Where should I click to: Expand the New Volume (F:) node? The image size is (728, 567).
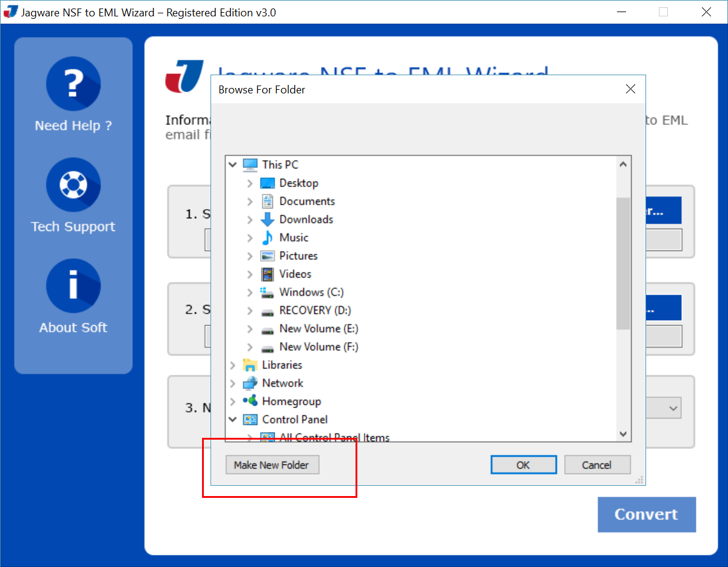(x=250, y=347)
